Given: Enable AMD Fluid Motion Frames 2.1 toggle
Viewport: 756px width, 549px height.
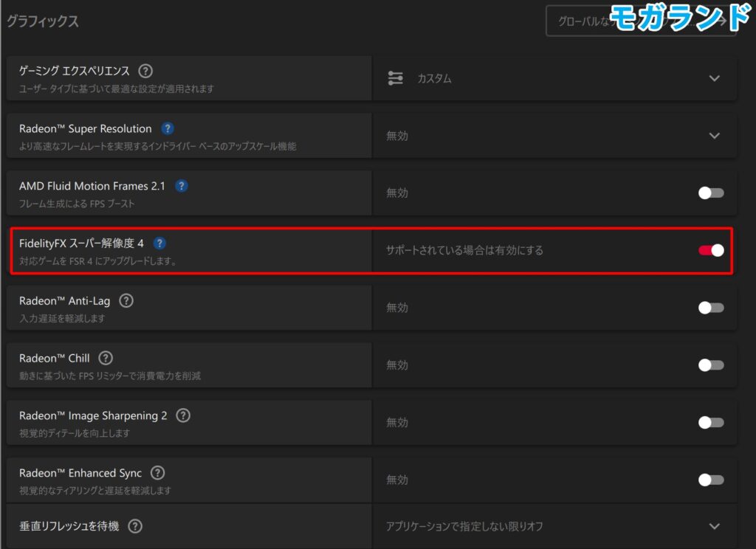Looking at the screenshot, I should click(x=711, y=193).
